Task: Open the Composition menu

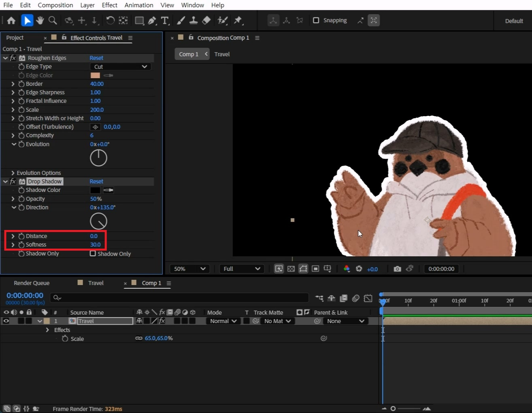Action: click(56, 5)
